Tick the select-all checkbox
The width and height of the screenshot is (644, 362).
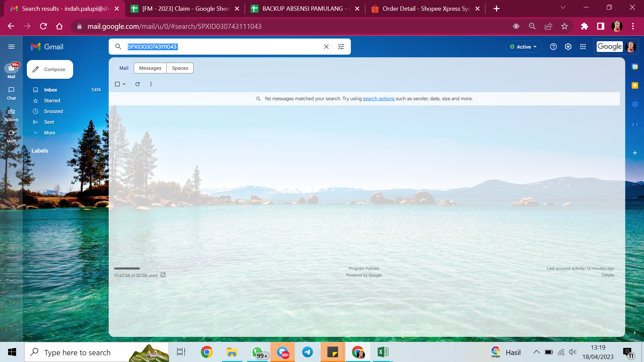click(117, 84)
